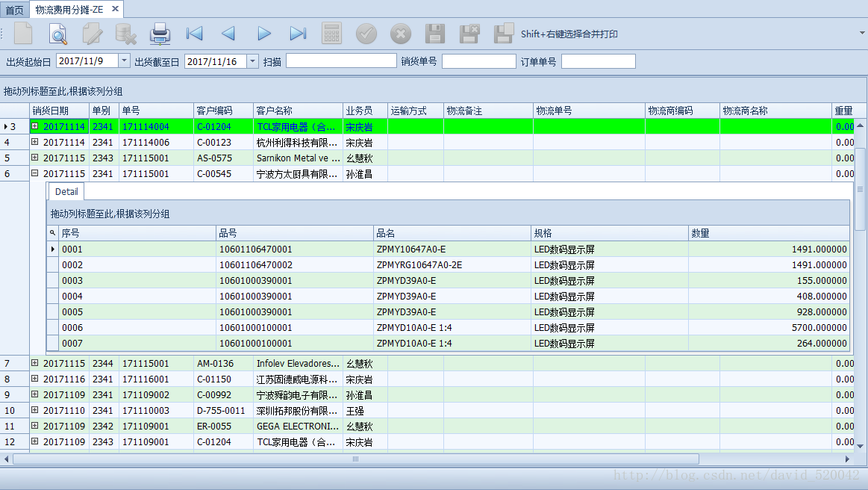Click the 品号 detail column header
868x490 pixels.
point(295,233)
